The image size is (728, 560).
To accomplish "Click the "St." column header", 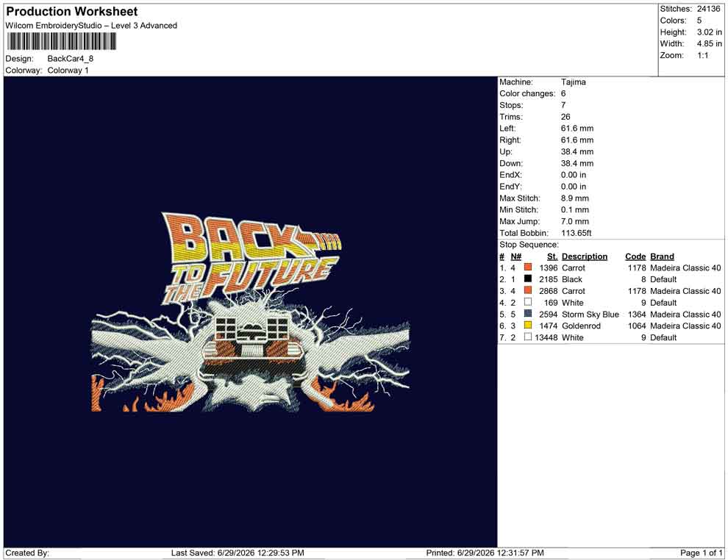I will tap(552, 256).
